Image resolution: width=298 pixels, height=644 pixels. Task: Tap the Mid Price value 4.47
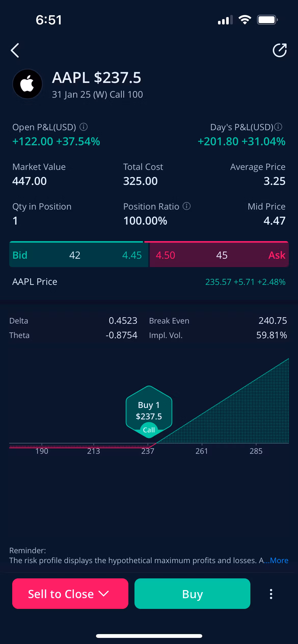274,221
